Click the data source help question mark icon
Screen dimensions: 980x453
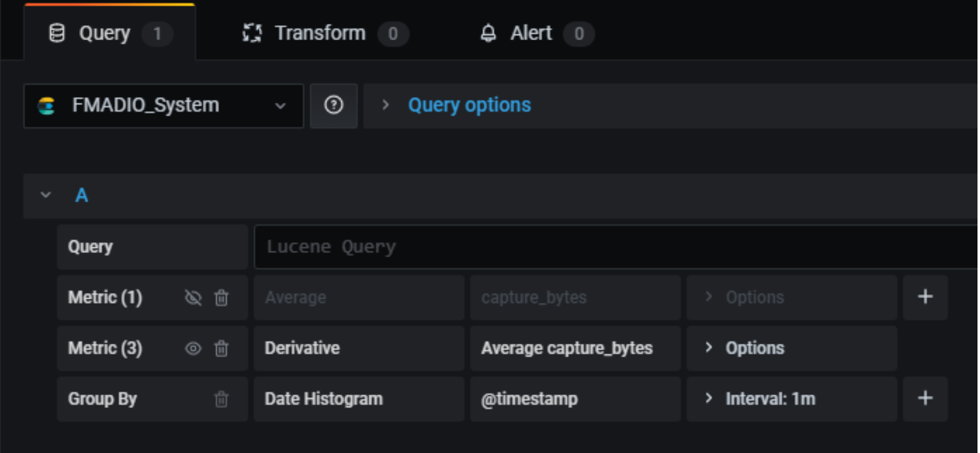point(334,105)
